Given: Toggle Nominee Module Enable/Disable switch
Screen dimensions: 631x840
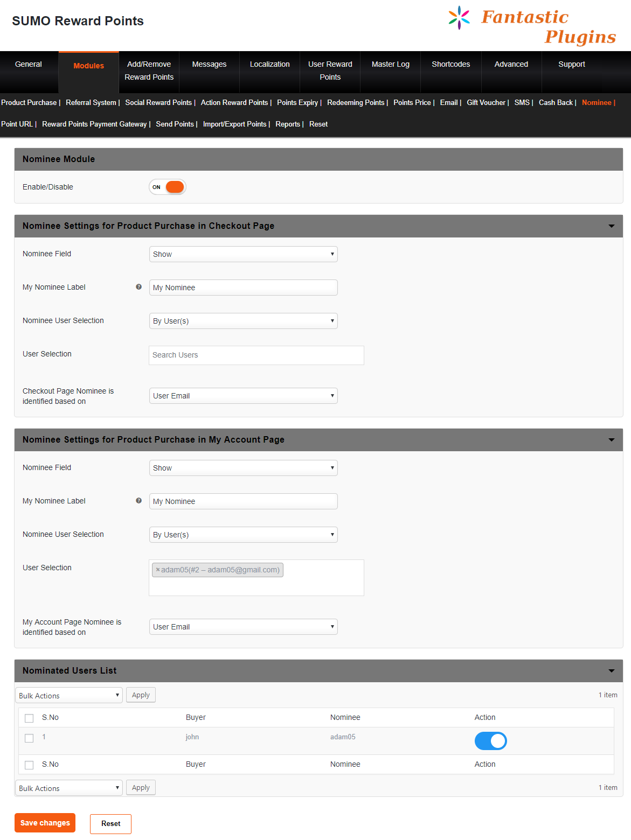Looking at the screenshot, I should tap(168, 187).
